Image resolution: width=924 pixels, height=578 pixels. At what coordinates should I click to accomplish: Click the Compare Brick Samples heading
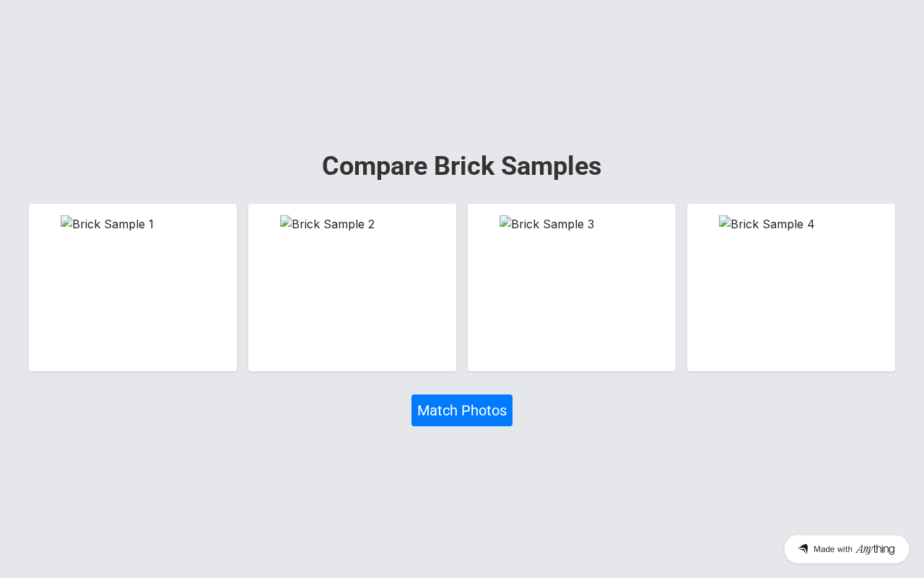[x=461, y=166]
